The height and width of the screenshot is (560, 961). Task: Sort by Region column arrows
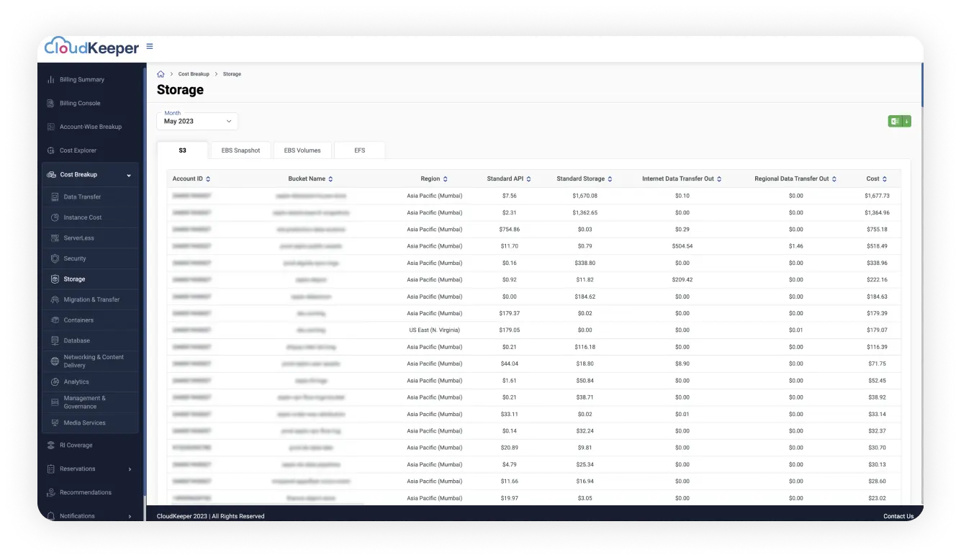point(446,179)
